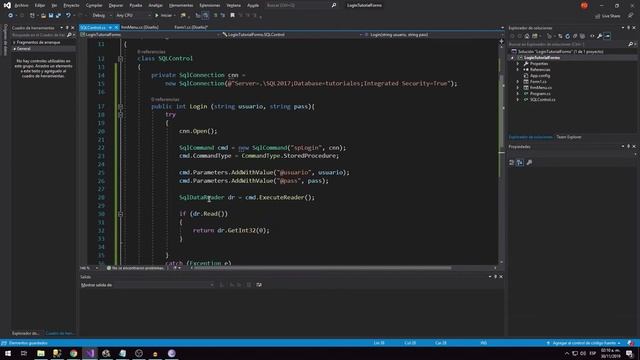Click the Home icon in Solution Explorer toolbar
The width and height of the screenshot is (640, 360).
527,36
